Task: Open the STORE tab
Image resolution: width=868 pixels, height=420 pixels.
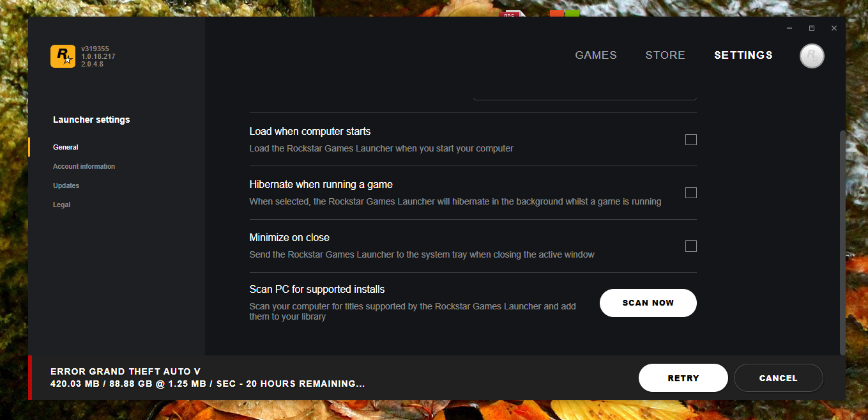Action: point(665,55)
